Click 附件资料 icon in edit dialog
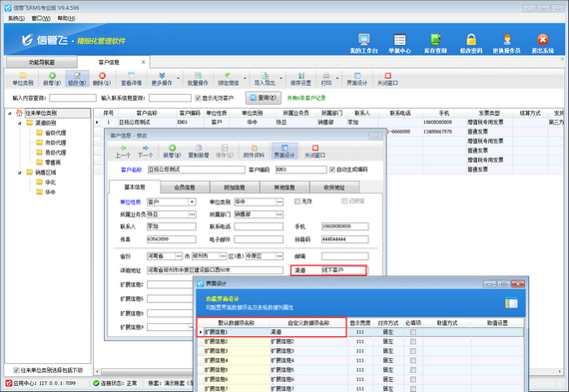Viewport: 569px width, 392px height. (254, 151)
